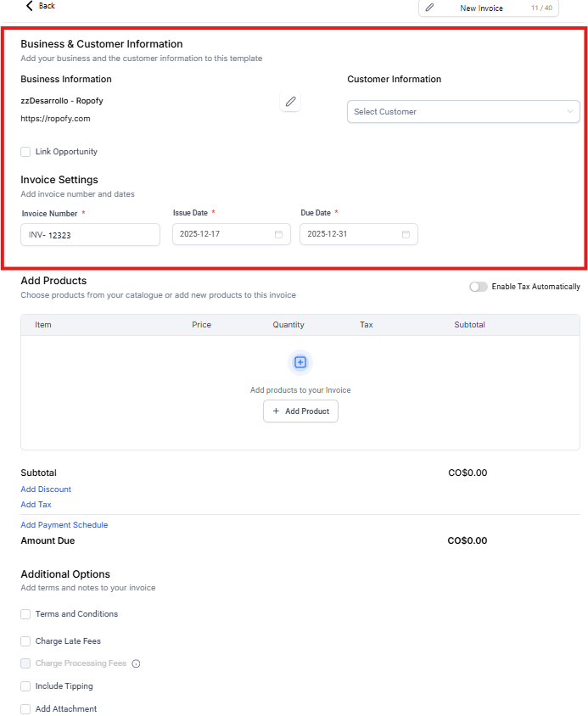Click the Charge Processing Fees info icon

[x=136, y=663]
